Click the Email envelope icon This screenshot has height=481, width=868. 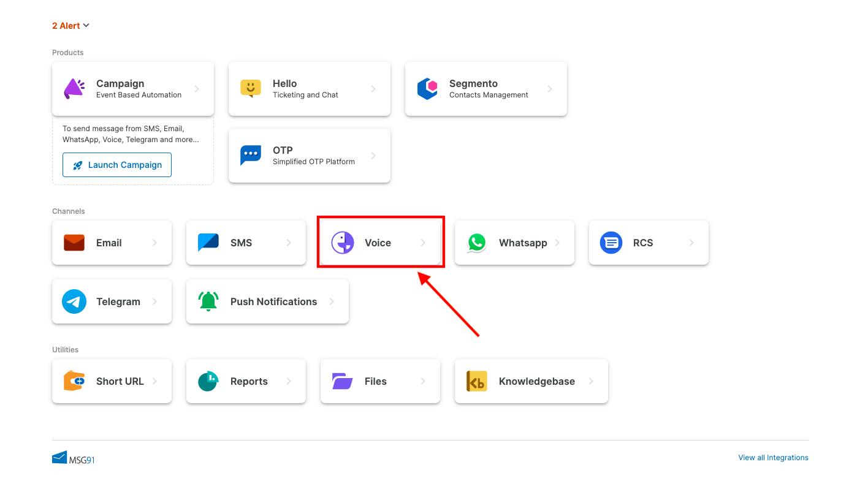pos(74,243)
